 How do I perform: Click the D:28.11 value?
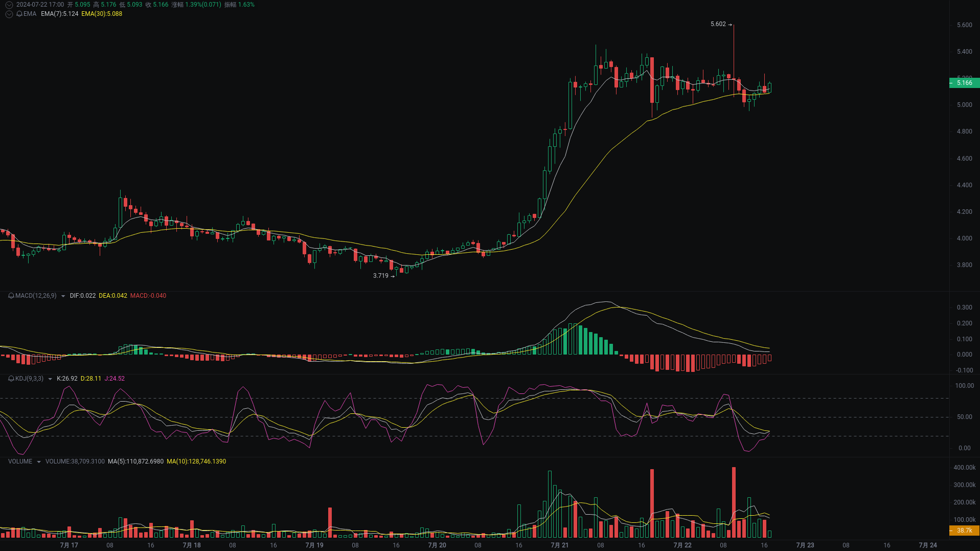(91, 379)
